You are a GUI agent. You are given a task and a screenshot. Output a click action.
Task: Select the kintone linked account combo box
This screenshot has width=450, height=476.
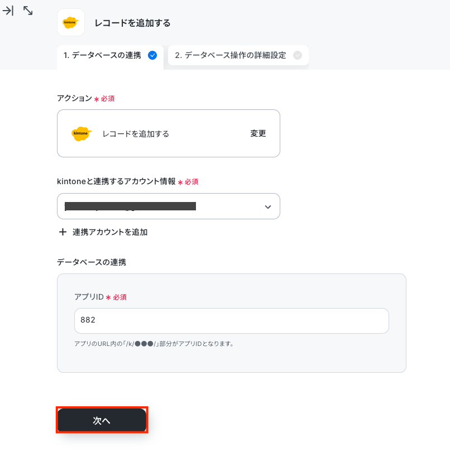169,206
